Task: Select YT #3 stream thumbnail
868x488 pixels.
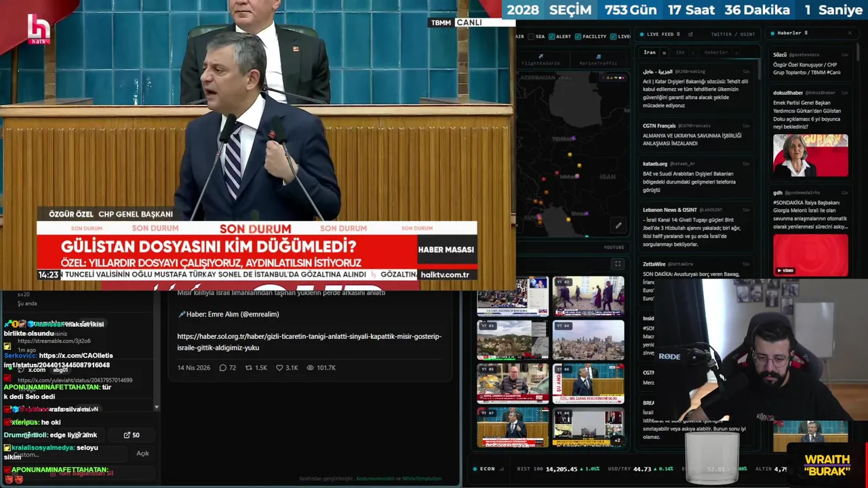Action: click(x=513, y=340)
